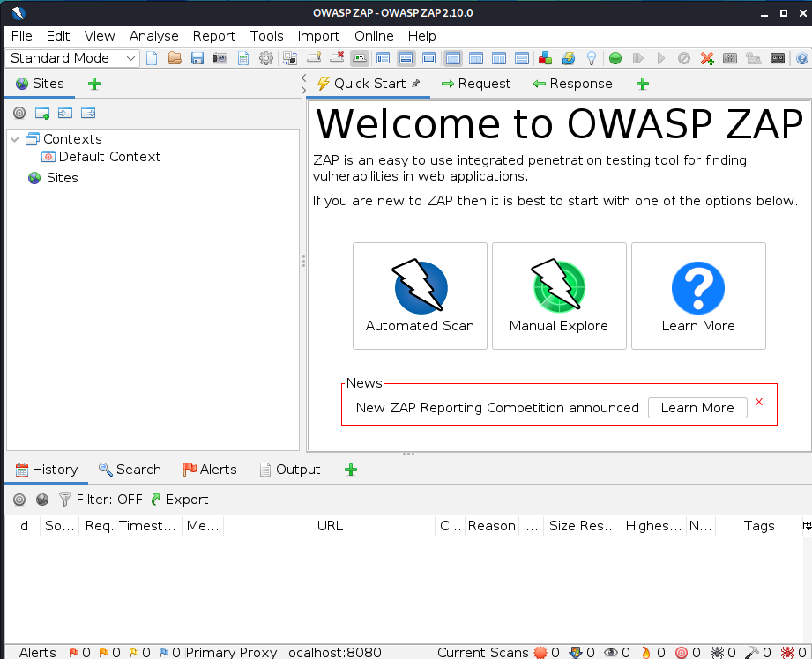Switch to the Search tab
The image size is (812, 659).
click(x=130, y=470)
